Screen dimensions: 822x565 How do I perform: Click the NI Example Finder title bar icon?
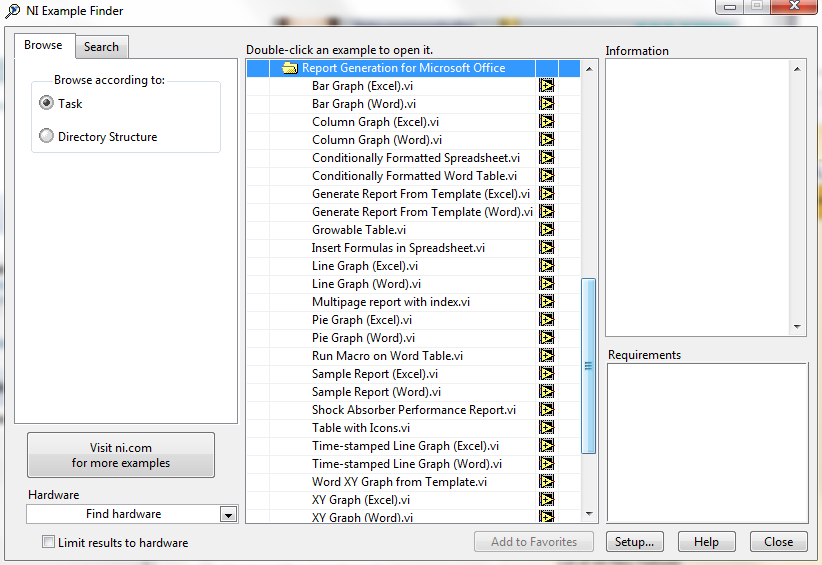point(13,11)
